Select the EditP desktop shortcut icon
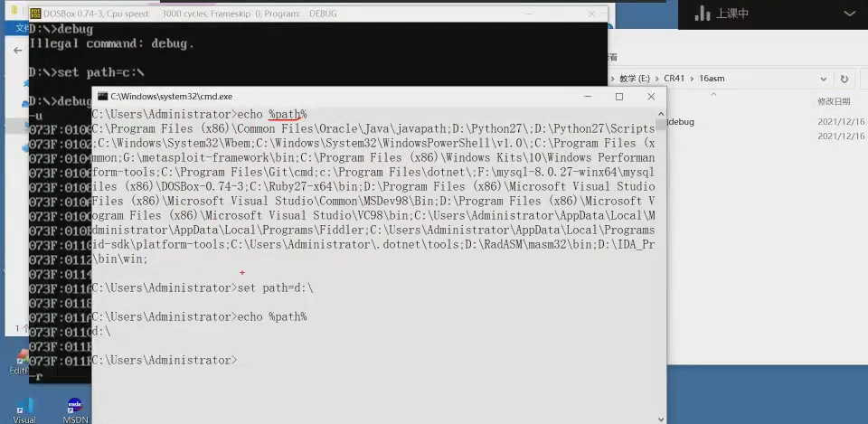Viewport: 868px width, 424px height. coord(22,361)
